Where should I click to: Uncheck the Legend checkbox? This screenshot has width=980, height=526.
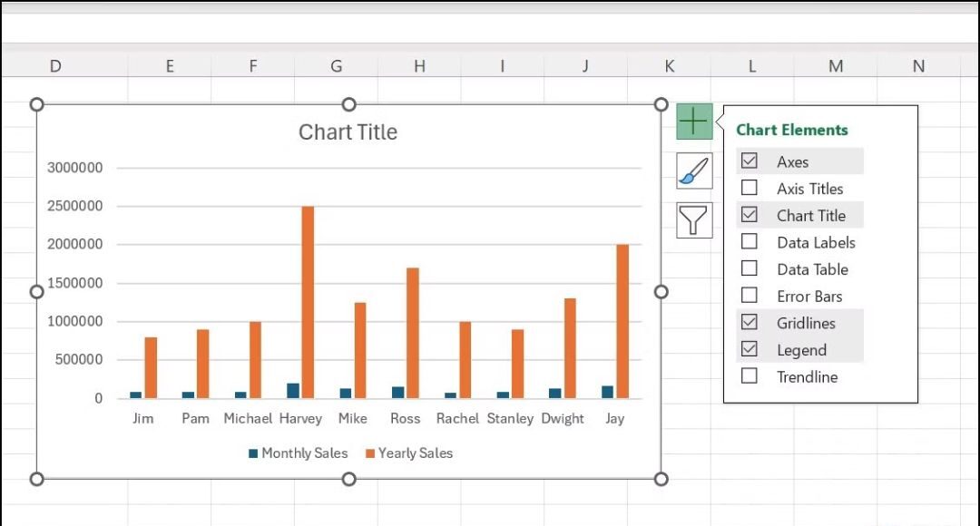coord(750,349)
